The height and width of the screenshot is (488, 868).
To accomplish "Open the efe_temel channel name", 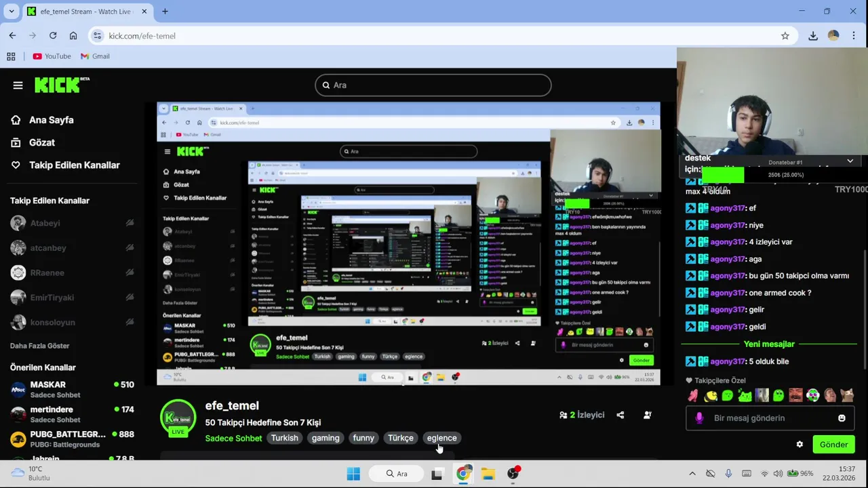I will (232, 405).
